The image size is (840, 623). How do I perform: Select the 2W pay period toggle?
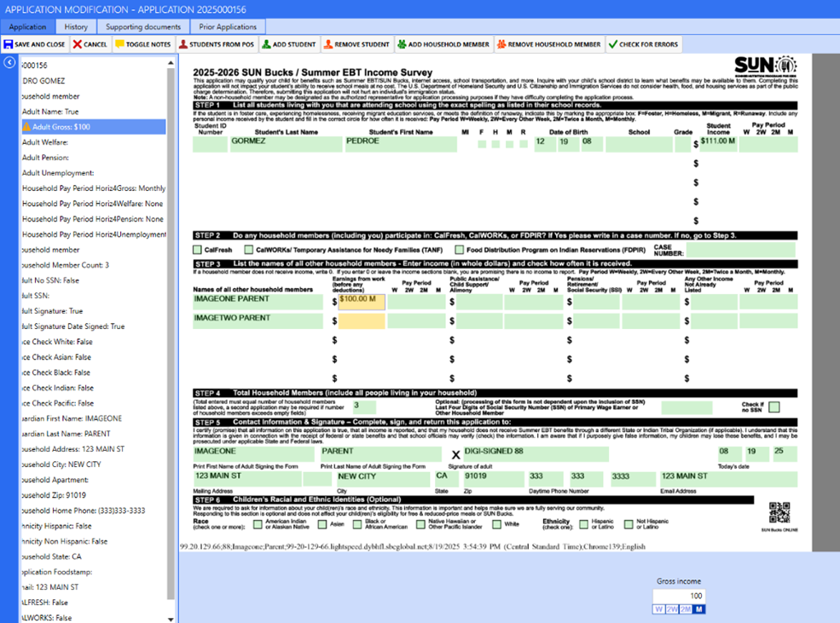pyautogui.click(x=672, y=609)
